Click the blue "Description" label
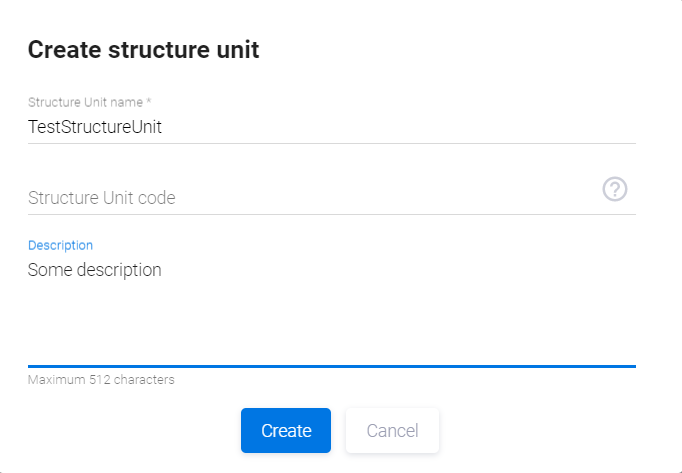 [x=60, y=245]
